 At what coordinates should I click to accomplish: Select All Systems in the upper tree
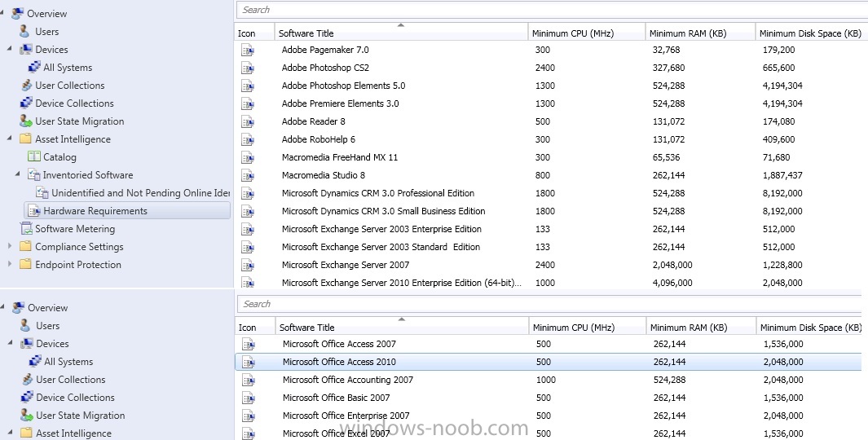(x=68, y=68)
